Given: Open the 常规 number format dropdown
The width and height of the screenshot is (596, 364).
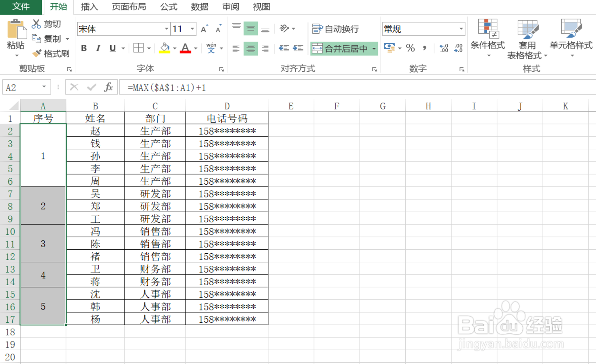Looking at the screenshot, I should (462, 29).
